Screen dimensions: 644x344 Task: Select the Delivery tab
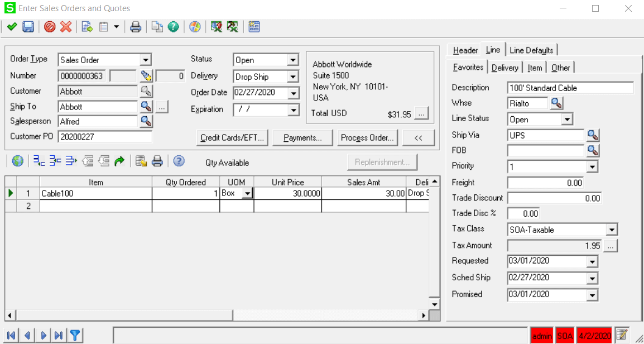pyautogui.click(x=504, y=67)
